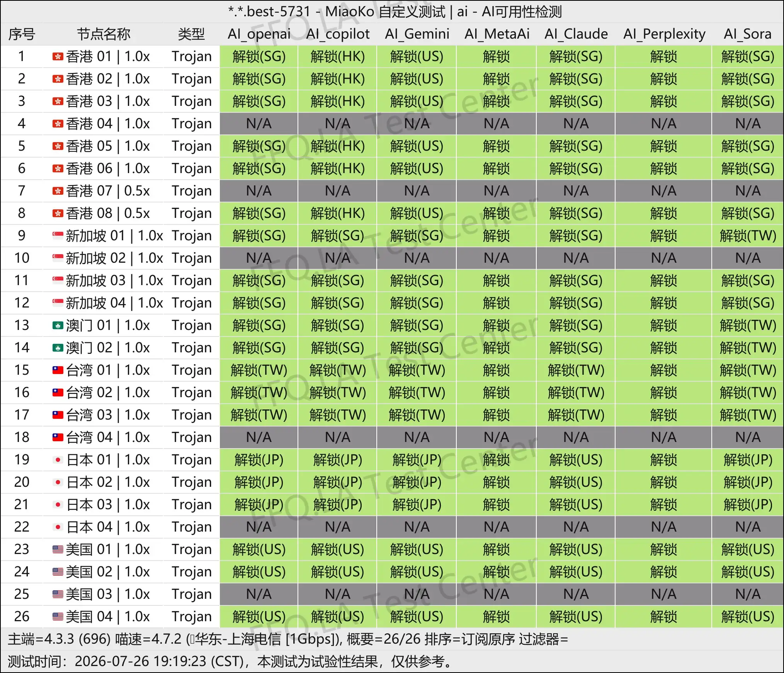Click the AI_Sora column header

748,34
